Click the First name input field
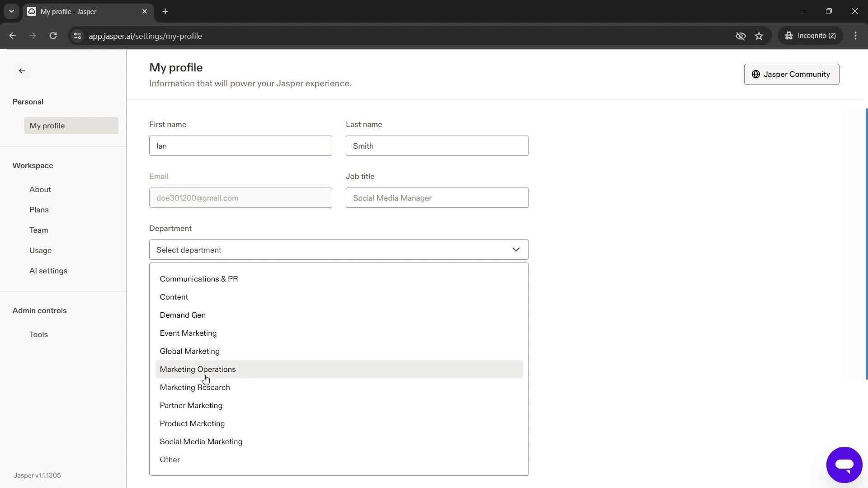This screenshot has height=488, width=868. pos(241,146)
